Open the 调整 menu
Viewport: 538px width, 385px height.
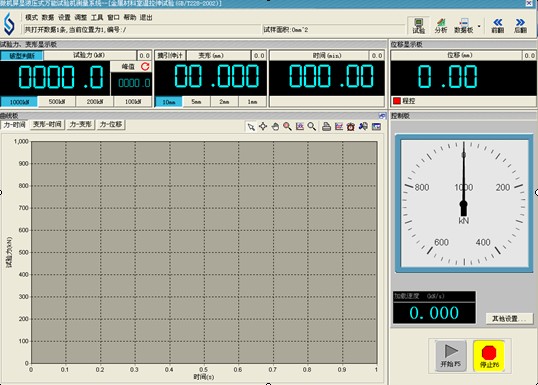81,18
